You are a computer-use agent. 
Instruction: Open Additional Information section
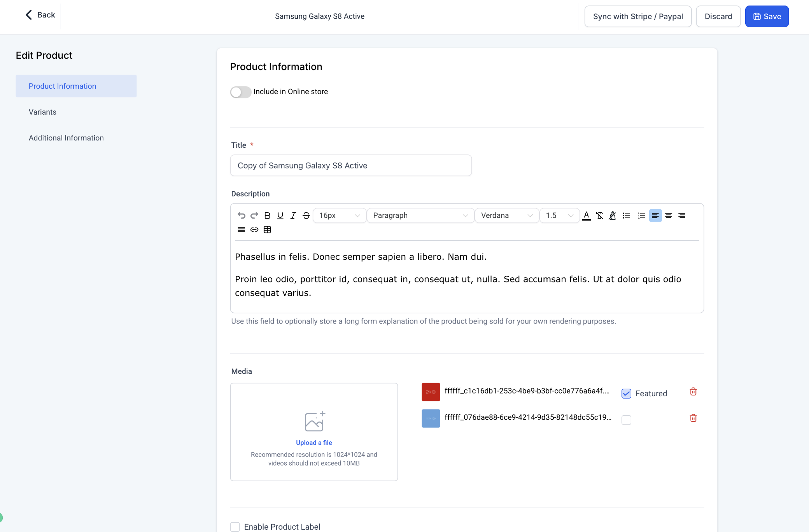pyautogui.click(x=66, y=138)
